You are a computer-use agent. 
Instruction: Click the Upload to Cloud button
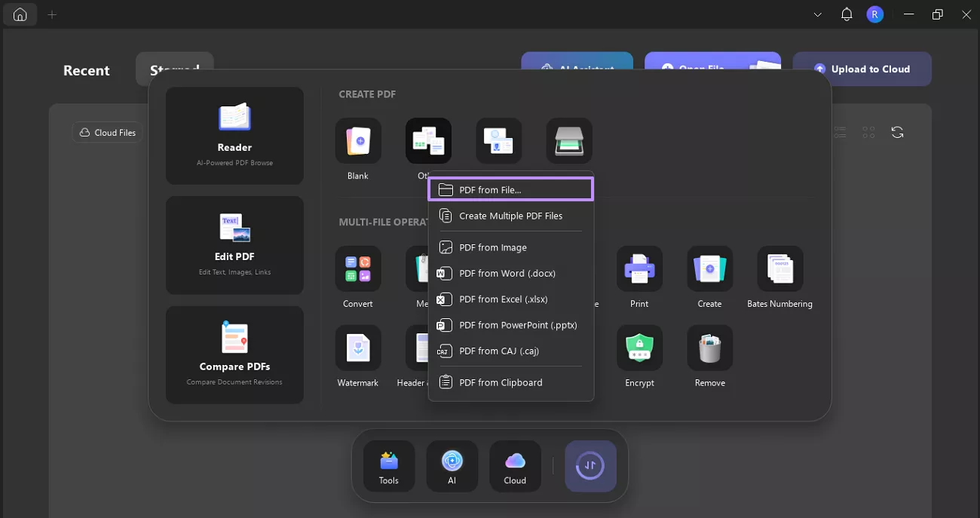point(862,69)
